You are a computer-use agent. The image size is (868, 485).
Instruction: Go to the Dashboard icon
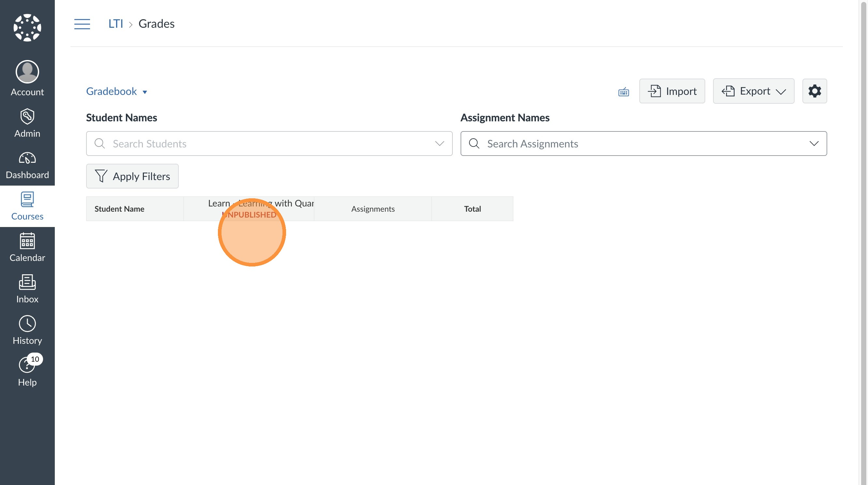[27, 158]
